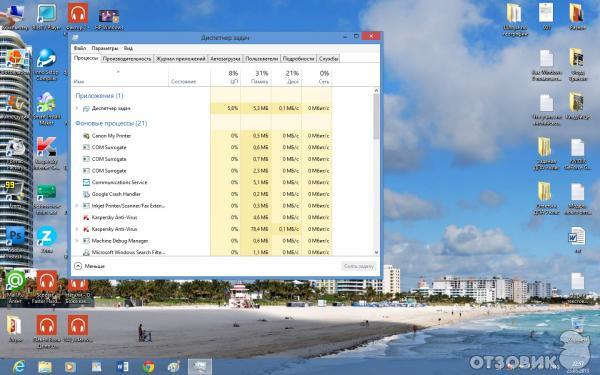Open the media player taskbar icon
This screenshot has width=600, height=375.
tap(70, 367)
